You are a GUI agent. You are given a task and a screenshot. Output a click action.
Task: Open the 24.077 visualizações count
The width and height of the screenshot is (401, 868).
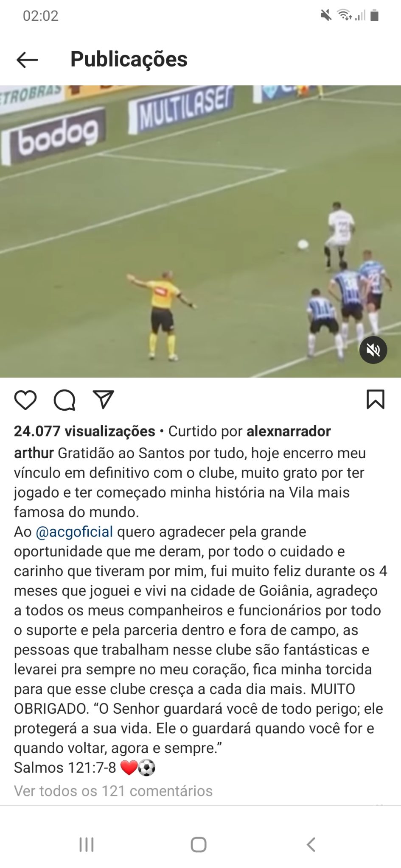(x=84, y=431)
